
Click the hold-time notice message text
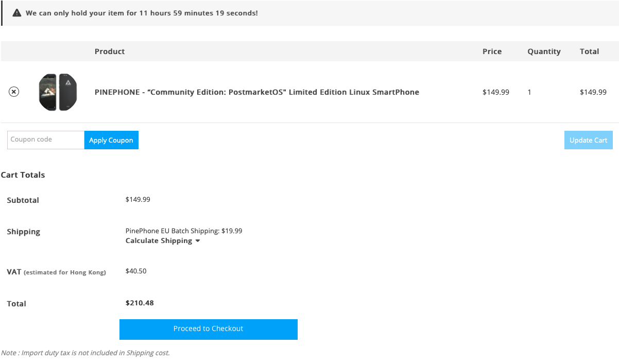click(142, 13)
